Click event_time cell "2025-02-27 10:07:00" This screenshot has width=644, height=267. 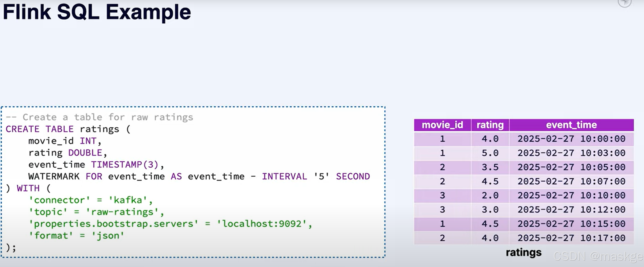pos(572,181)
